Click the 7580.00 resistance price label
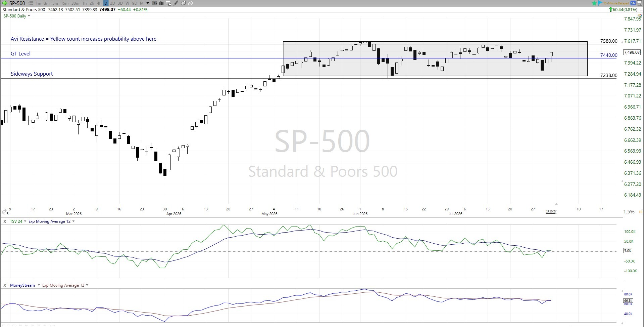This screenshot has width=644, height=327. (x=609, y=41)
